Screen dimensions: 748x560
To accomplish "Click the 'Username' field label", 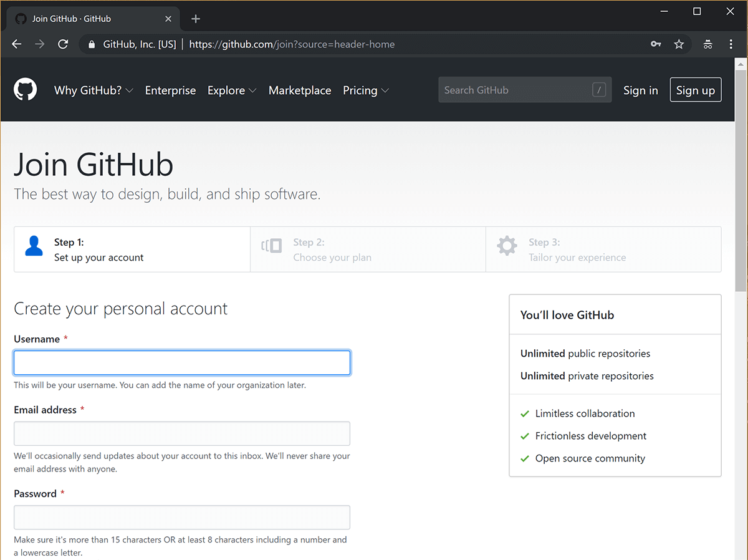I will tap(37, 339).
